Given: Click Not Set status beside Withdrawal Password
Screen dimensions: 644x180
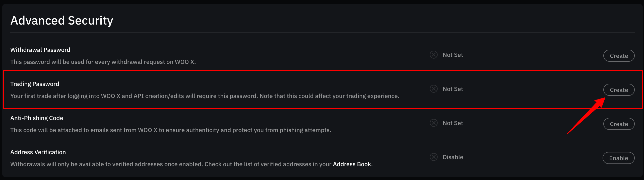Looking at the screenshot, I should (453, 55).
